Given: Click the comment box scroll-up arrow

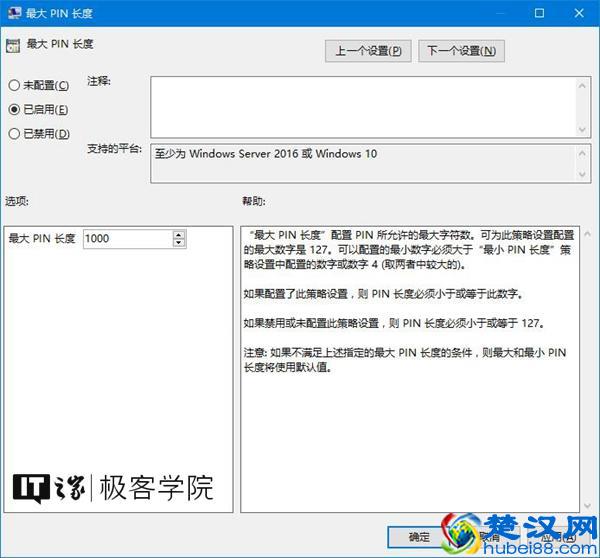Looking at the screenshot, I should click(x=582, y=86).
